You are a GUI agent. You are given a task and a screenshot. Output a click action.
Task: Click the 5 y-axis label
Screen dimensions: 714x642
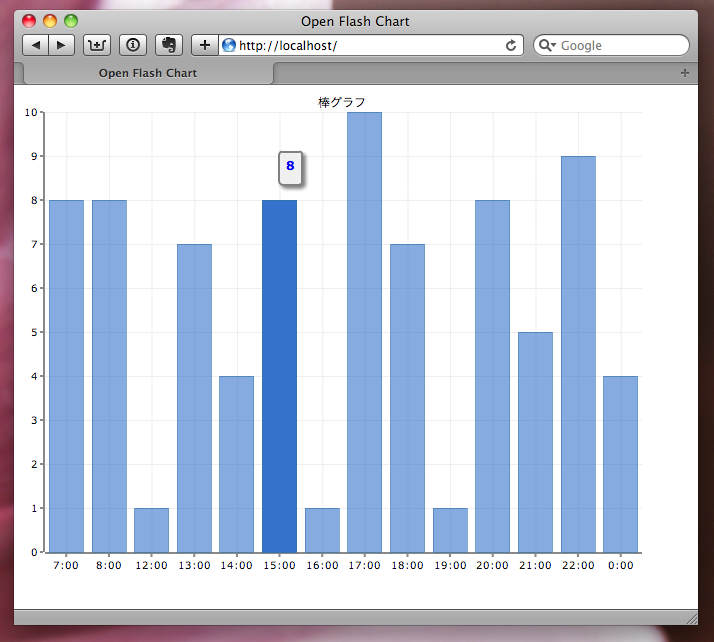point(34,333)
